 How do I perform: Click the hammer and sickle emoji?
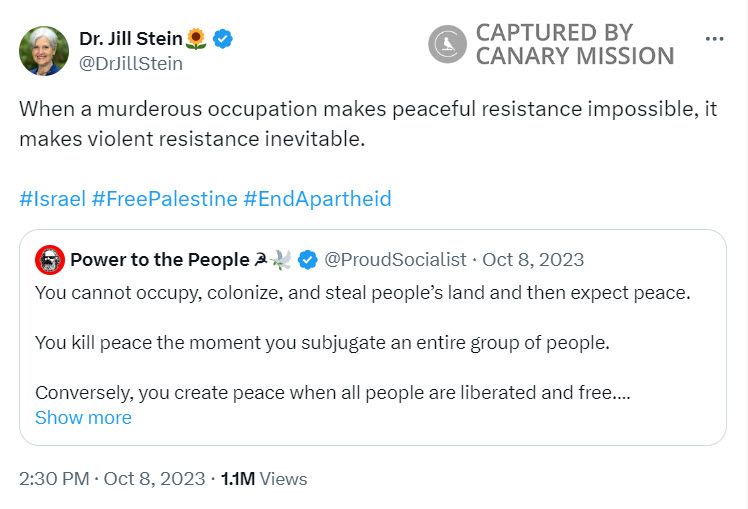[x=262, y=260]
